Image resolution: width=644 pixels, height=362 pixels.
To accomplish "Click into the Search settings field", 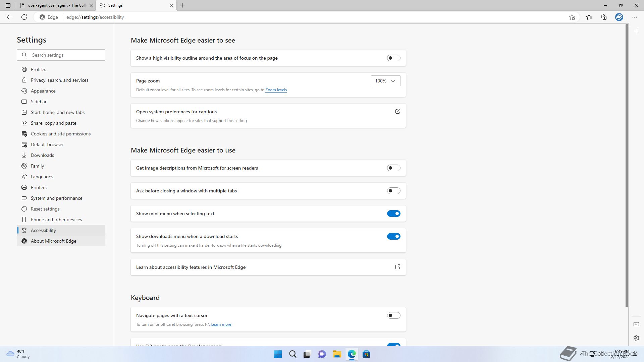I will [x=61, y=55].
